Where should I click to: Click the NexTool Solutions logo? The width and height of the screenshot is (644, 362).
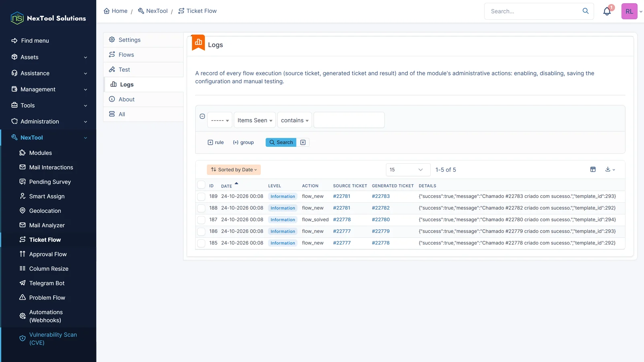[x=48, y=18]
